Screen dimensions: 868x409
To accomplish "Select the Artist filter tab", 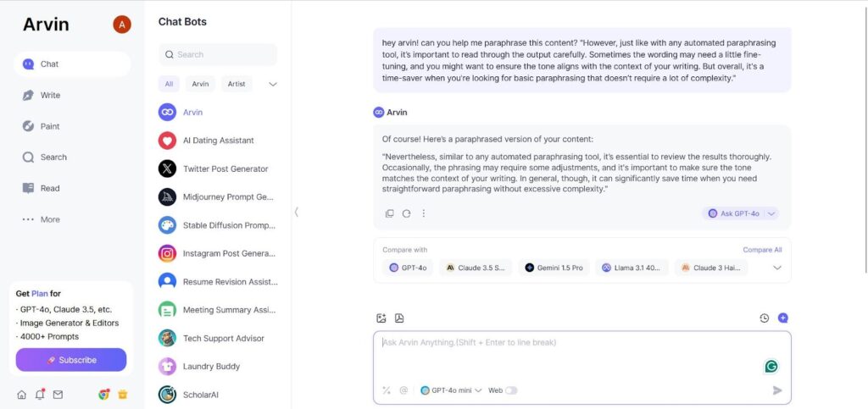I will (x=236, y=84).
